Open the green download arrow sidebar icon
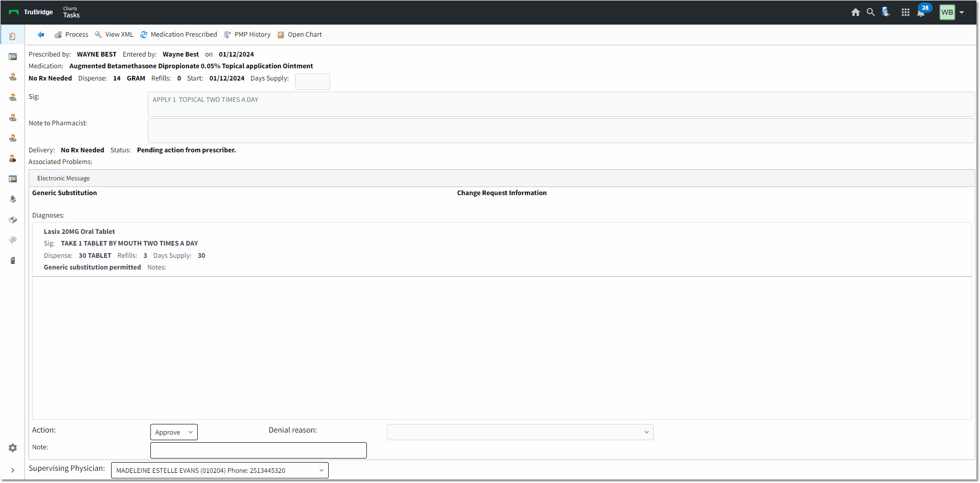Image resolution: width=980 pixels, height=483 pixels. point(13,199)
